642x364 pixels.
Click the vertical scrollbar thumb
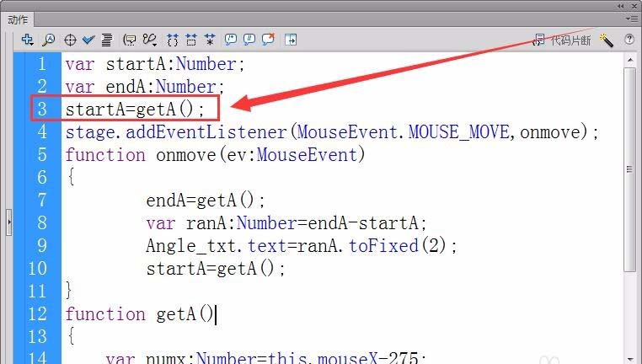629,169
